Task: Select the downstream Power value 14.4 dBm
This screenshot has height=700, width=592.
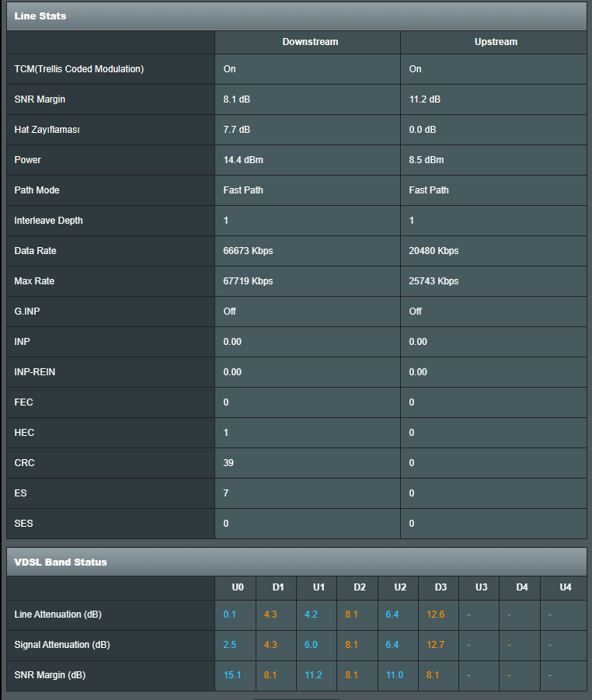Action: [x=245, y=160]
